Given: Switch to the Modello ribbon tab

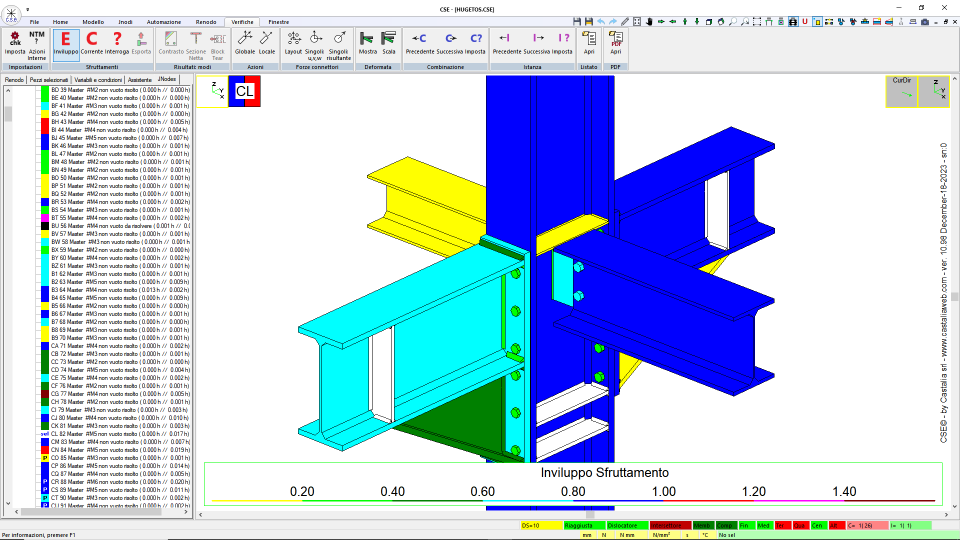Looking at the screenshot, I should pyautogui.click(x=93, y=22).
